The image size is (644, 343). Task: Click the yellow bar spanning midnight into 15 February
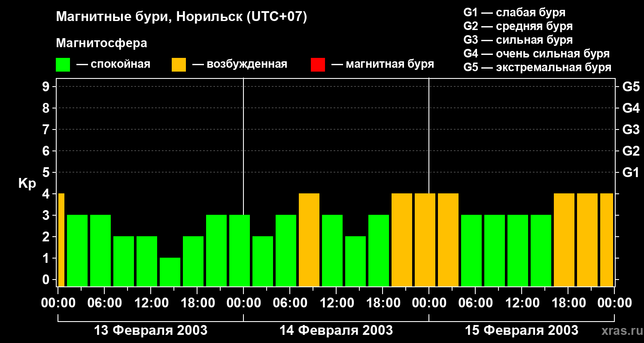tap(425, 240)
